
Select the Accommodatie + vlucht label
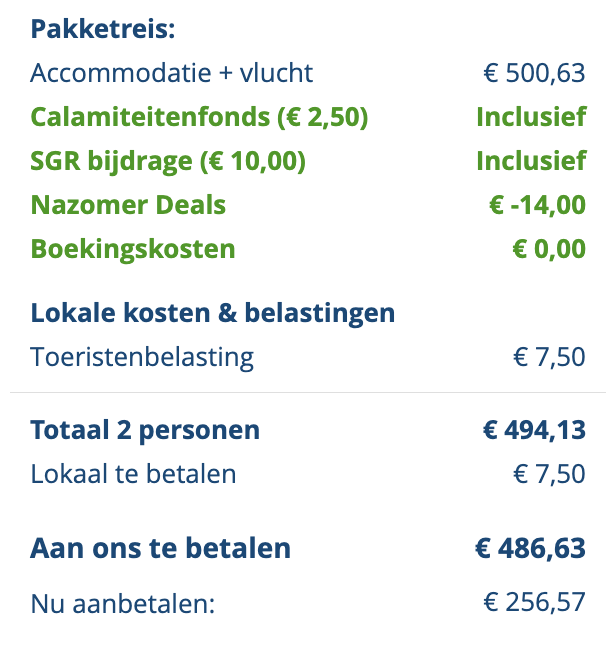172,73
